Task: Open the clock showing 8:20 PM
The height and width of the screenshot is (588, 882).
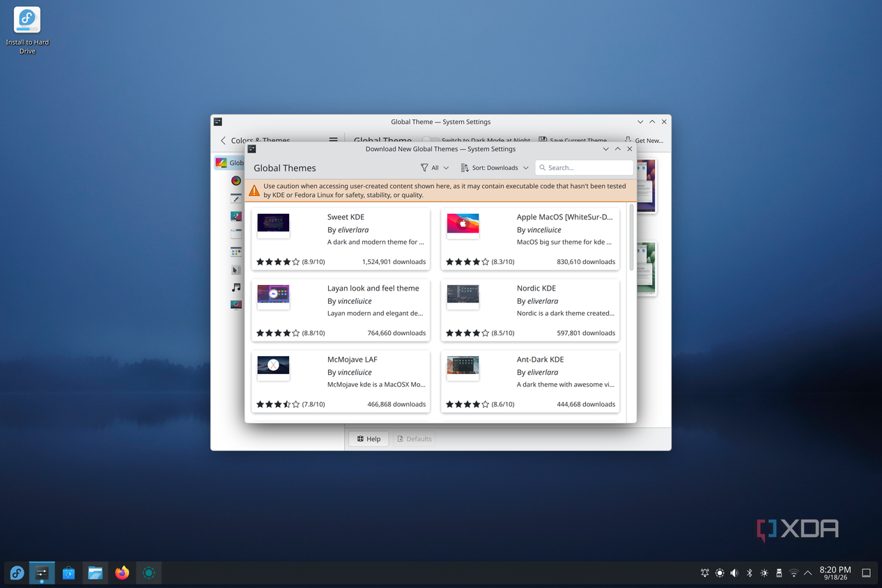Action: pos(835,573)
